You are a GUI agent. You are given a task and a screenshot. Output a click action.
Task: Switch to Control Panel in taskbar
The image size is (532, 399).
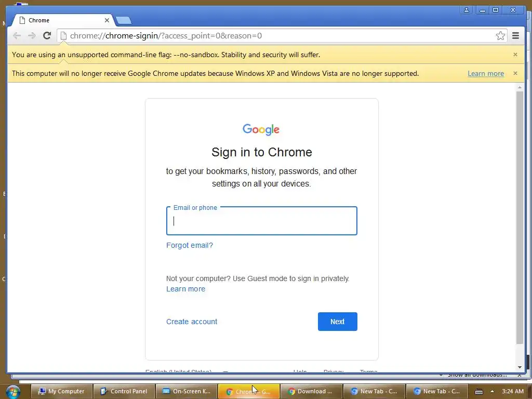click(124, 391)
